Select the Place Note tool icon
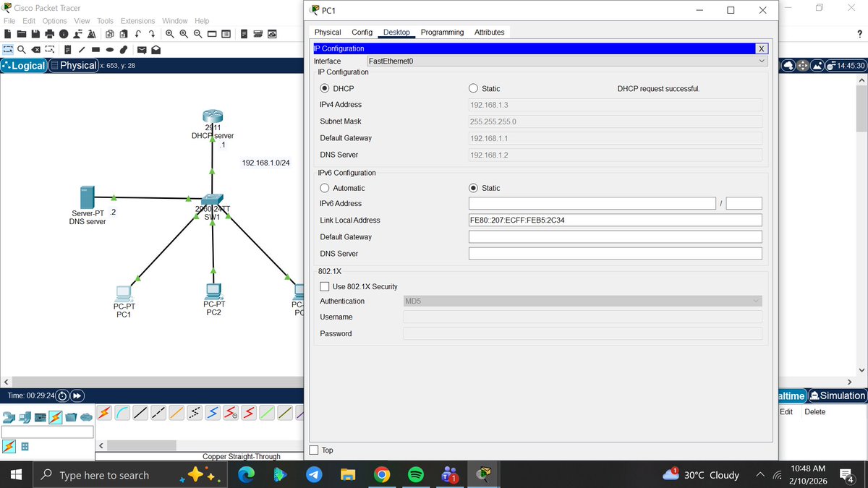The width and height of the screenshot is (868, 488). point(67,50)
